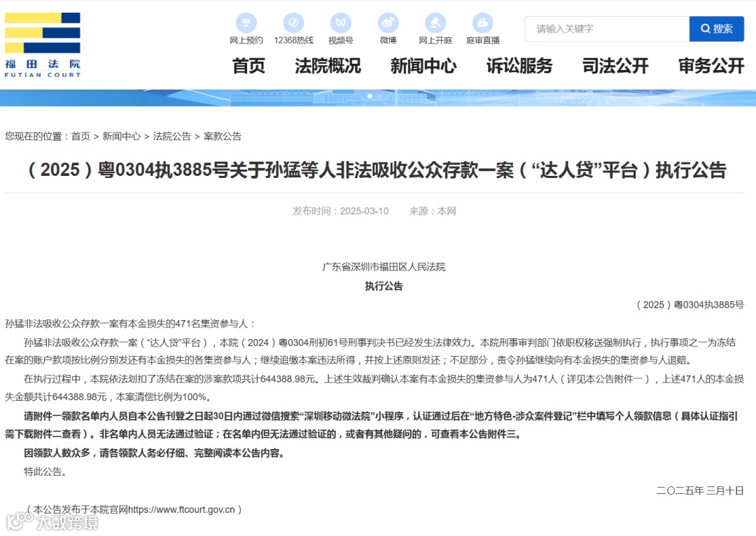Click the date 二〇二五年 三月十日
This screenshot has height=536, width=756.
click(x=699, y=490)
